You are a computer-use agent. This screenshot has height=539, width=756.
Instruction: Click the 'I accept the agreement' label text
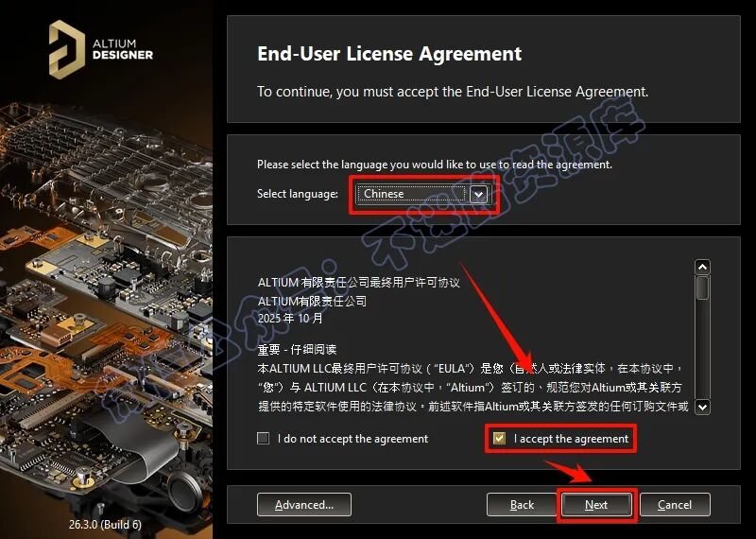571,439
